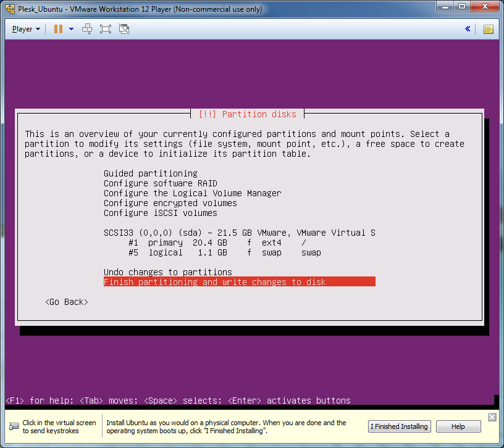Open the notes icon at toolbar right

[x=488, y=29]
